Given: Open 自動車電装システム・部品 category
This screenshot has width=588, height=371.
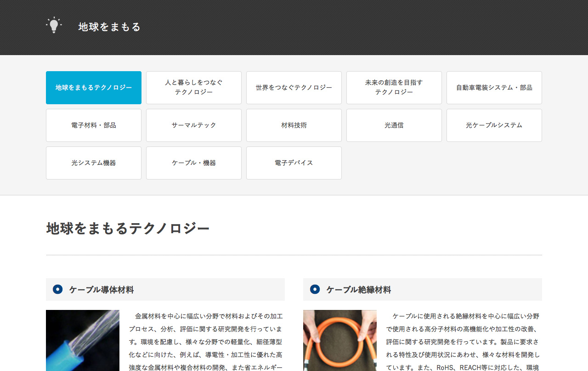Looking at the screenshot, I should (494, 88).
